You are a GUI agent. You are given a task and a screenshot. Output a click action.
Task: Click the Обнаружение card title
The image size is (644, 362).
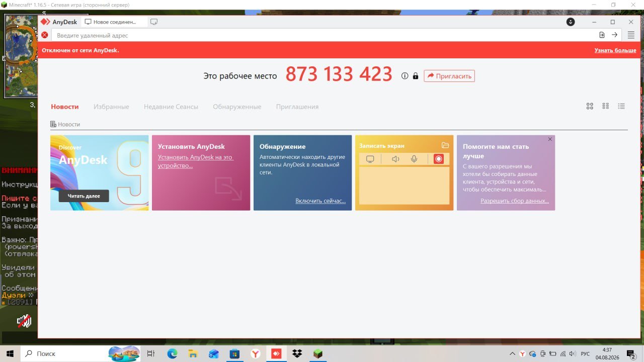coord(282,146)
